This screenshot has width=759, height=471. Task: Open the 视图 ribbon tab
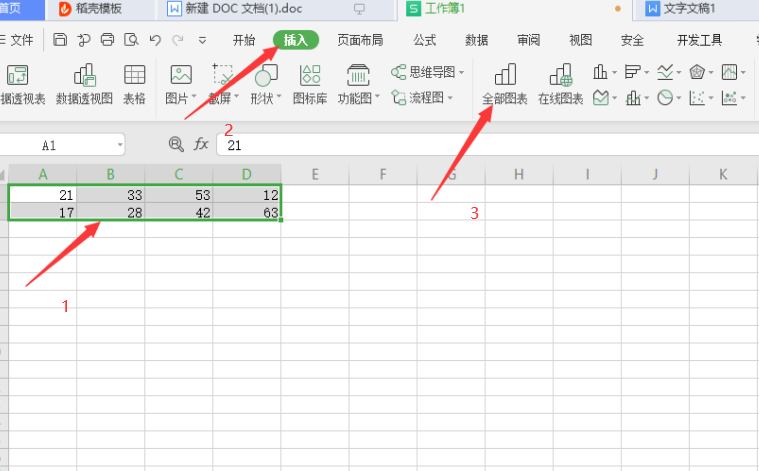pos(580,40)
